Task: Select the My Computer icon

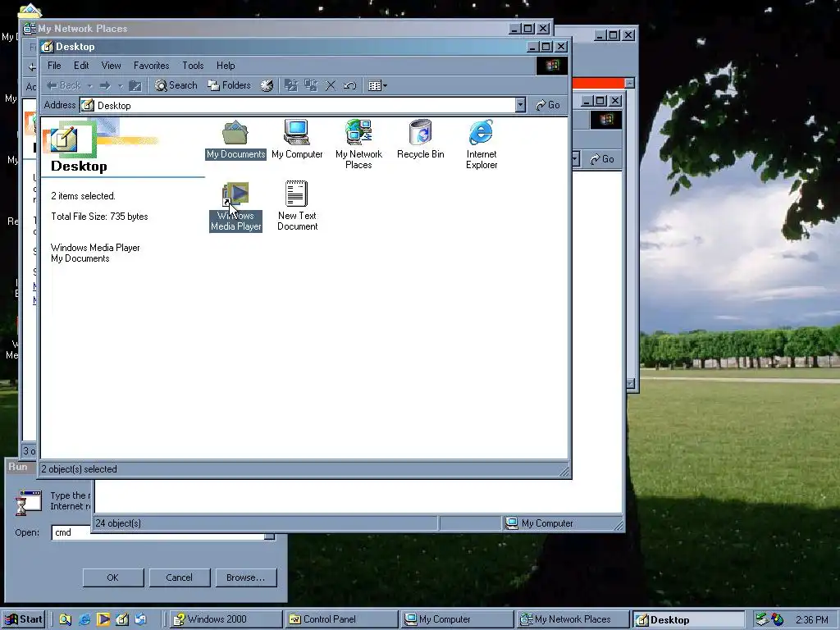Action: click(297, 139)
